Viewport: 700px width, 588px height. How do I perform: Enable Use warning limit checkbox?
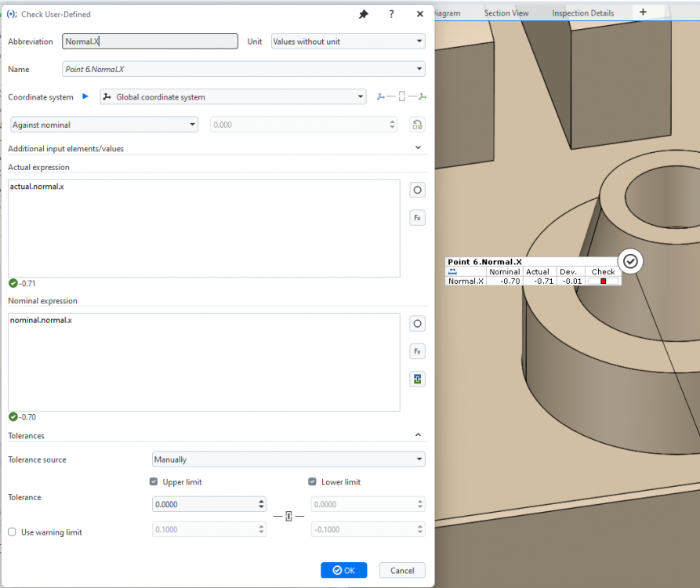12,532
